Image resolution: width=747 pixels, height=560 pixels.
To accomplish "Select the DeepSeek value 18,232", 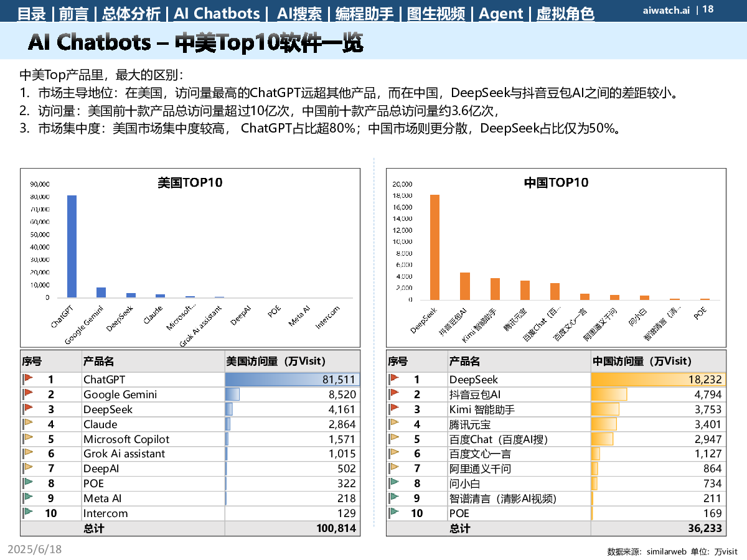I will (705, 380).
